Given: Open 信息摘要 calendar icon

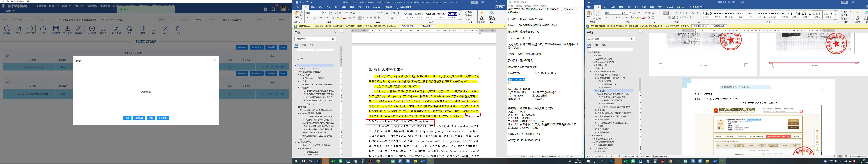Looking at the screenshot, I should click(56, 30).
